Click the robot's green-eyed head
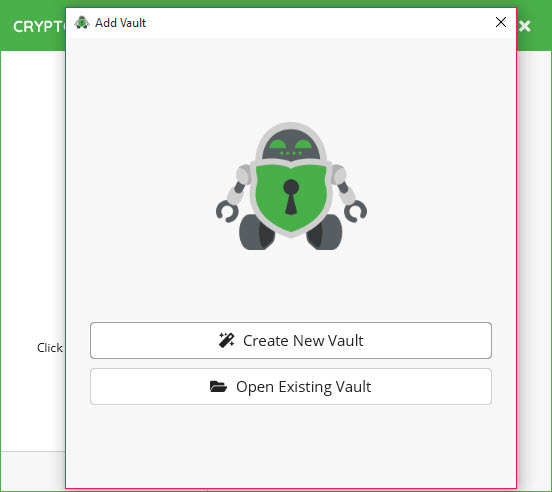 click(x=291, y=143)
